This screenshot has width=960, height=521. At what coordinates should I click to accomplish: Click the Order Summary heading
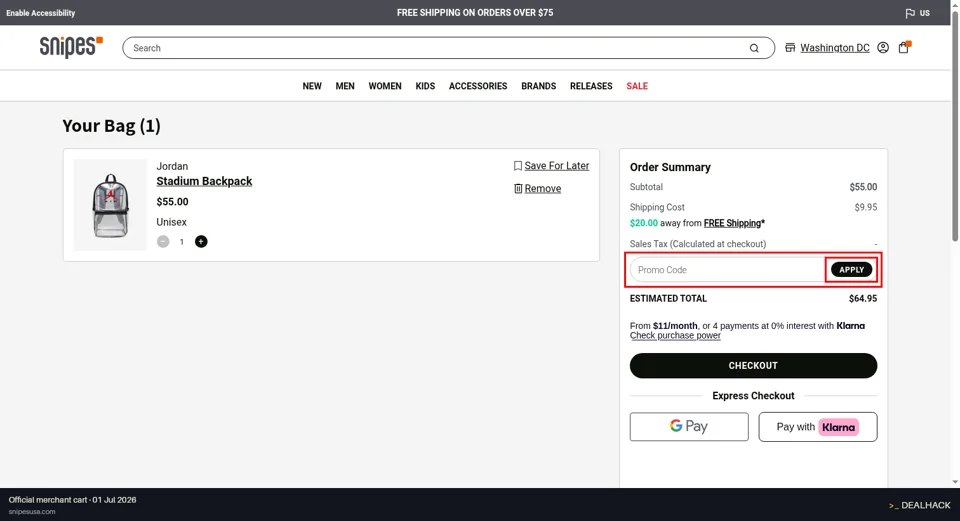click(x=670, y=167)
